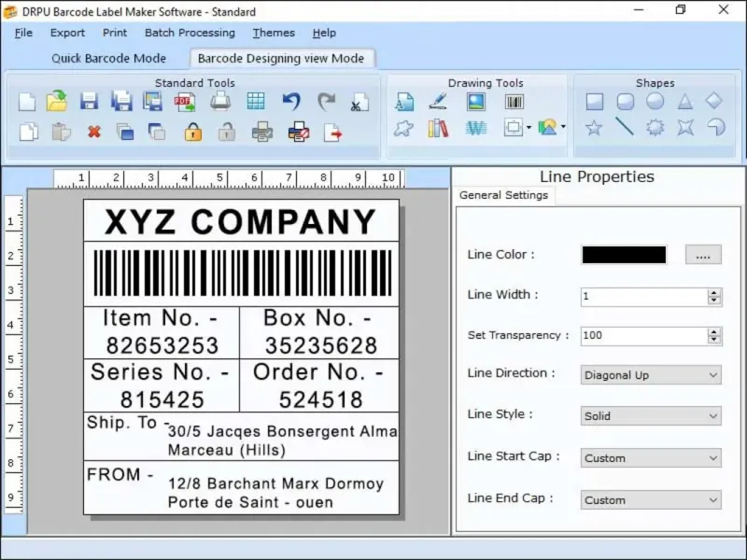Select the Text tool in Drawing Tools
This screenshot has height=560, width=747.
tap(404, 102)
